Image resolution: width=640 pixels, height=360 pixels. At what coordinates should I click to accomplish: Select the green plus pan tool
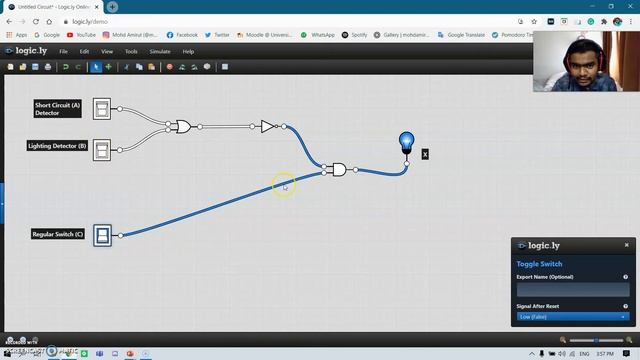point(109,67)
